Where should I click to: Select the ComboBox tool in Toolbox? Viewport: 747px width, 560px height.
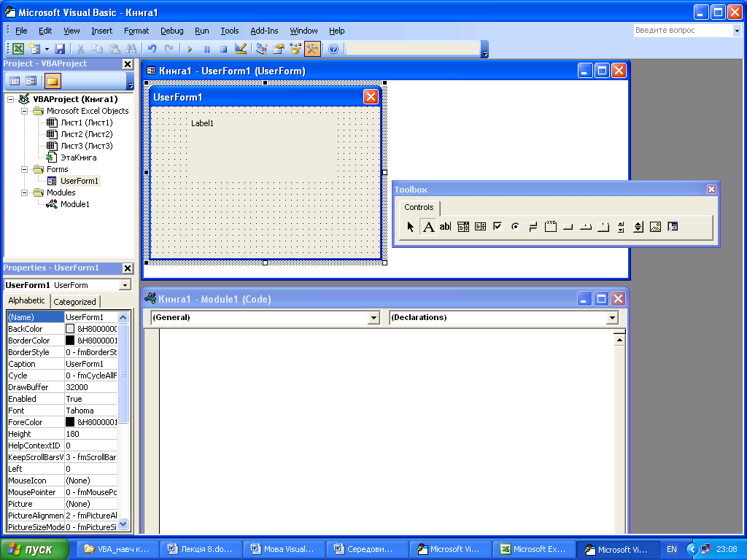463,227
